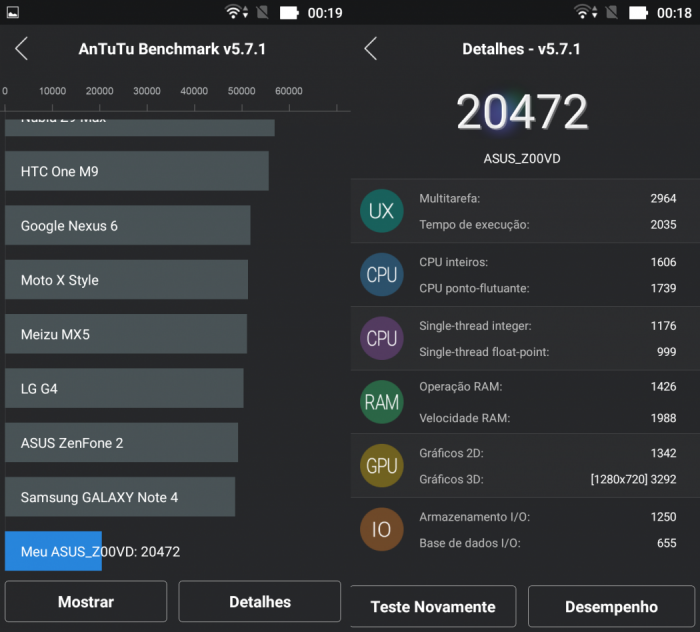Image resolution: width=700 pixels, height=632 pixels.
Task: Tap the Detalhes button
Action: click(260, 601)
